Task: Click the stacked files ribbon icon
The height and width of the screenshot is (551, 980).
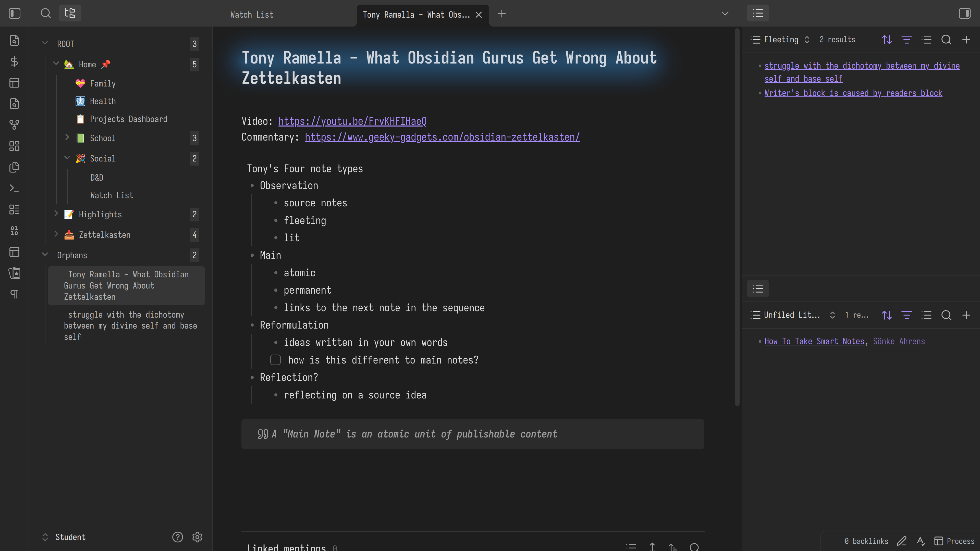Action: (x=15, y=167)
